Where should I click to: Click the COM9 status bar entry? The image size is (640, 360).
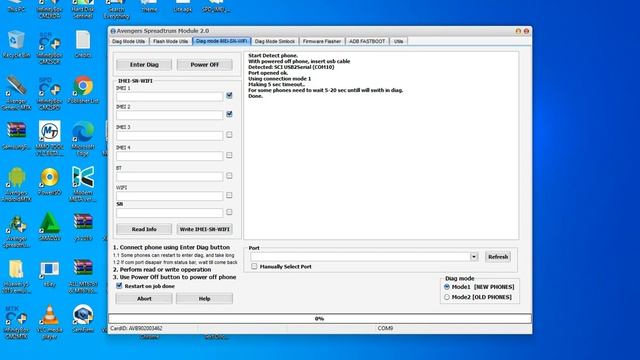385,328
